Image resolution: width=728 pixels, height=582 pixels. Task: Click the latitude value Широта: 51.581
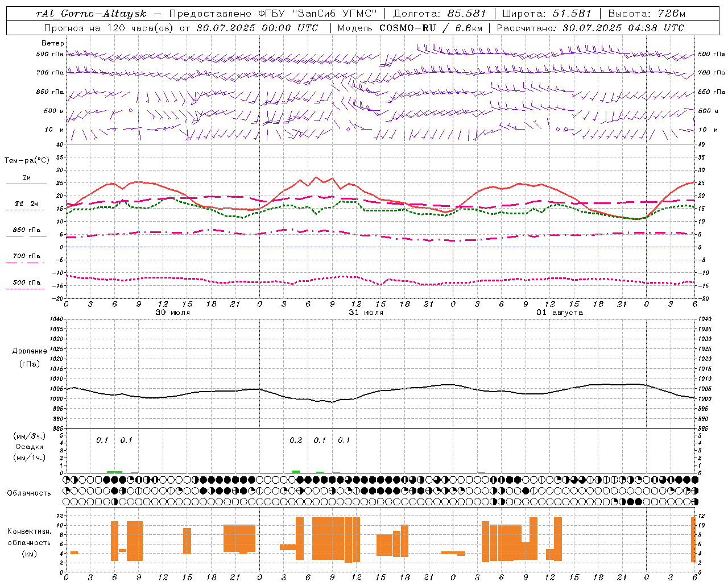[x=547, y=14]
